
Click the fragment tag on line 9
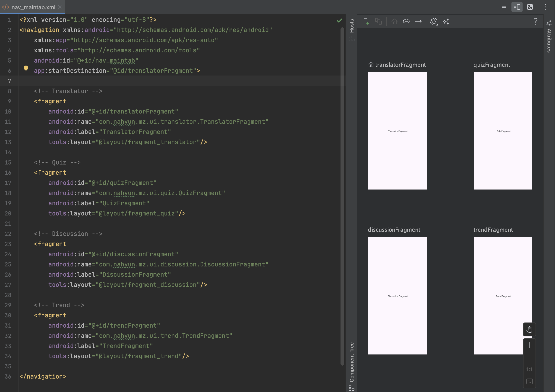[50, 101]
